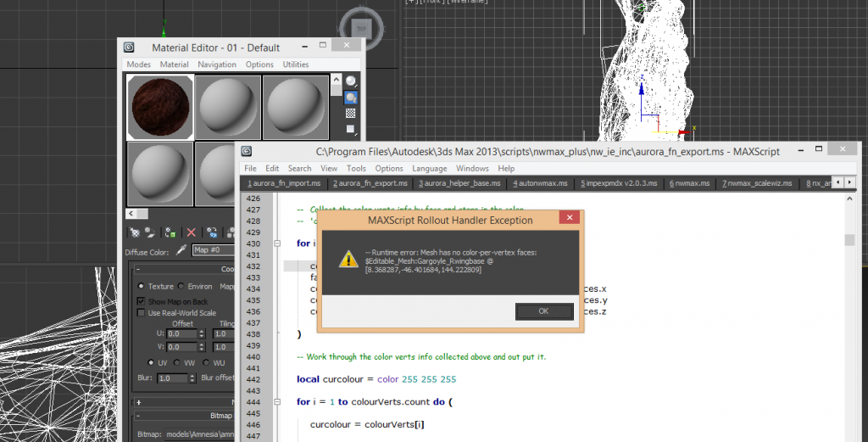868x442 pixels.
Task: Switch to the aurora_fn_import.ms tab
Action: point(284,182)
